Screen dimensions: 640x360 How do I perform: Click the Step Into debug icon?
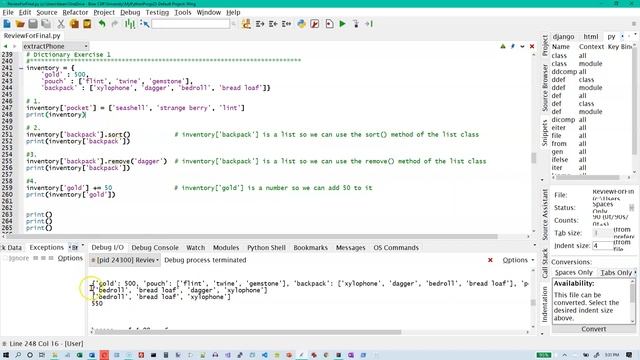click(x=356, y=24)
